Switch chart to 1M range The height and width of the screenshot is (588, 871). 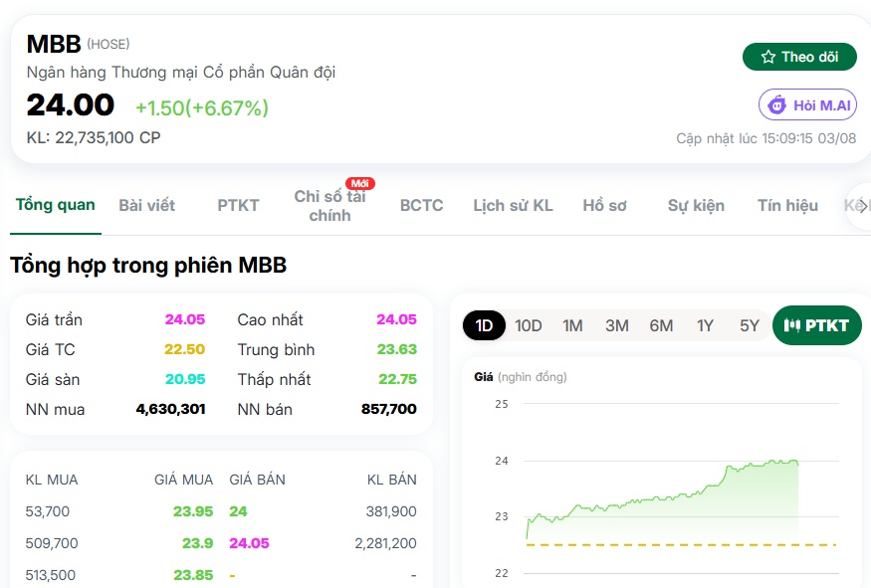click(x=572, y=325)
